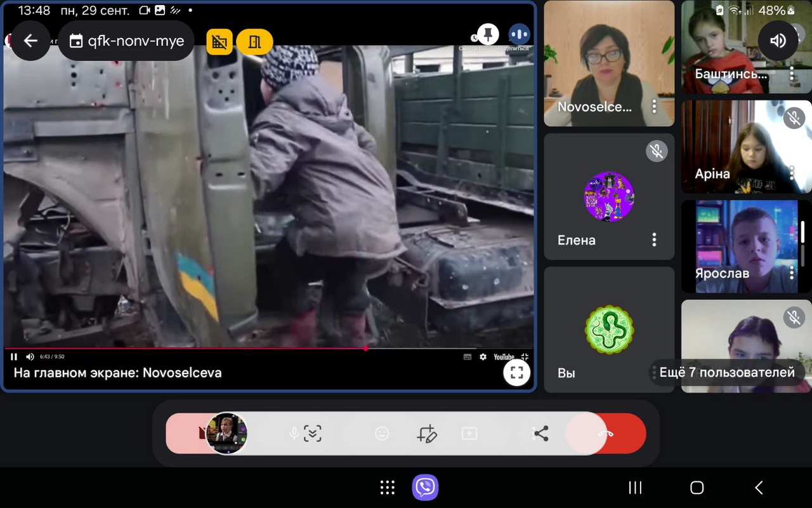This screenshot has width=812, height=508.
Task: Tap the back arrow button
Action: 30,41
